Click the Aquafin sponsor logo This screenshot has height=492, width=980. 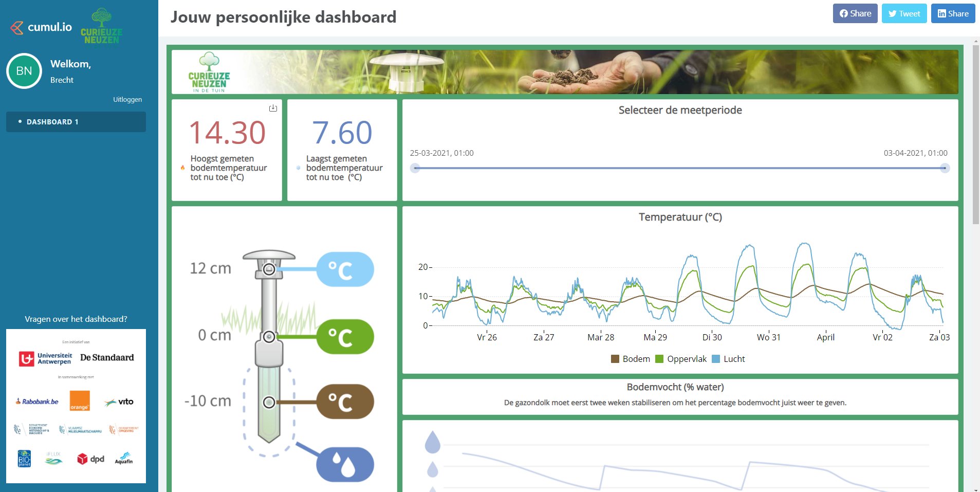tap(123, 459)
